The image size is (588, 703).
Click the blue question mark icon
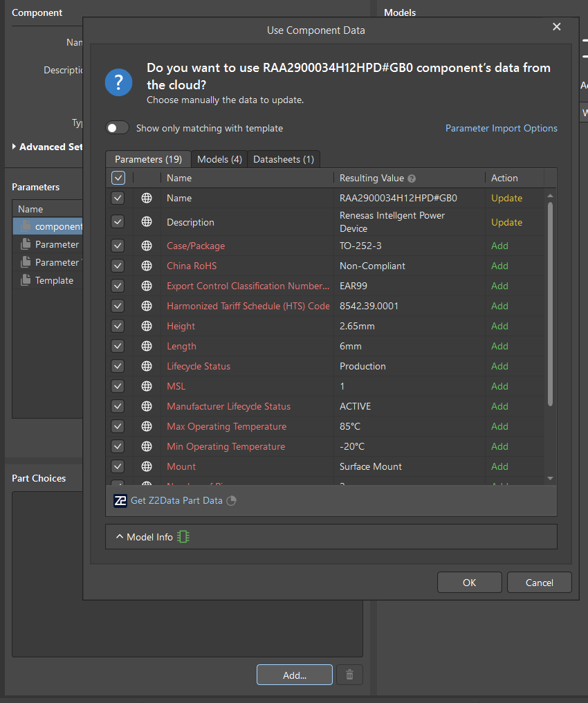(118, 83)
